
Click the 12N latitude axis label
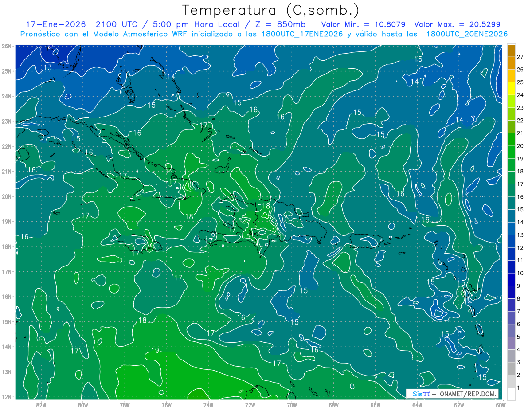click(7, 397)
